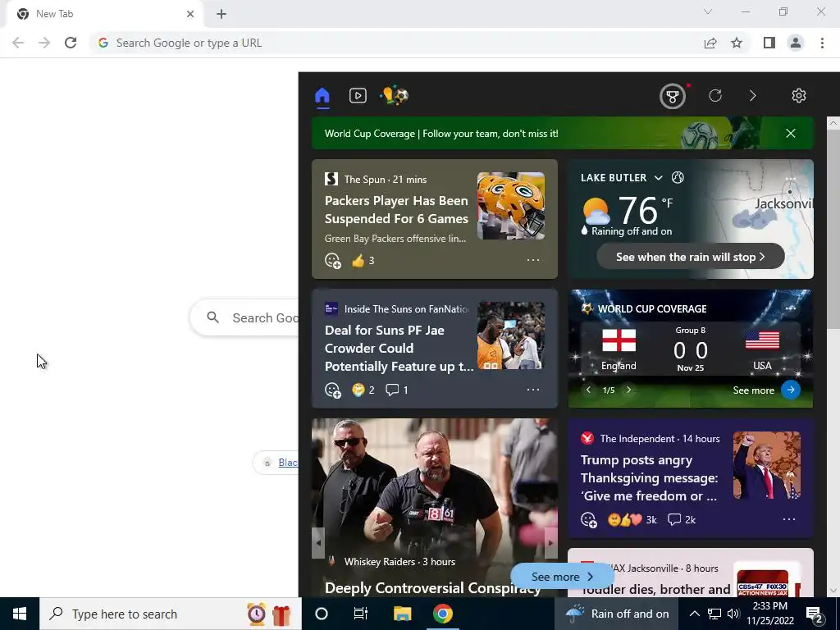
Task: Click the England flag
Action: 619,340
